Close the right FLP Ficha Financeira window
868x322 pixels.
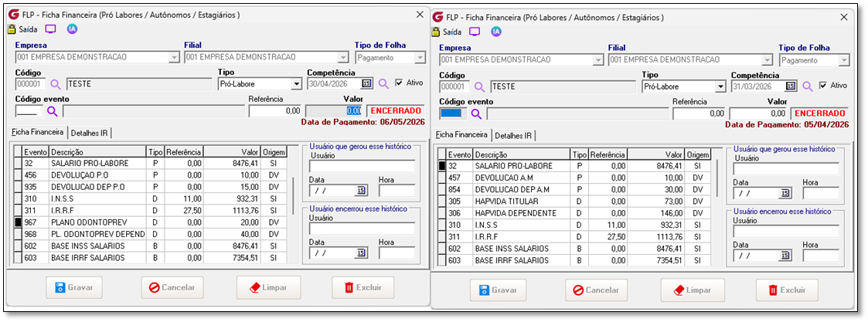pos(843,17)
